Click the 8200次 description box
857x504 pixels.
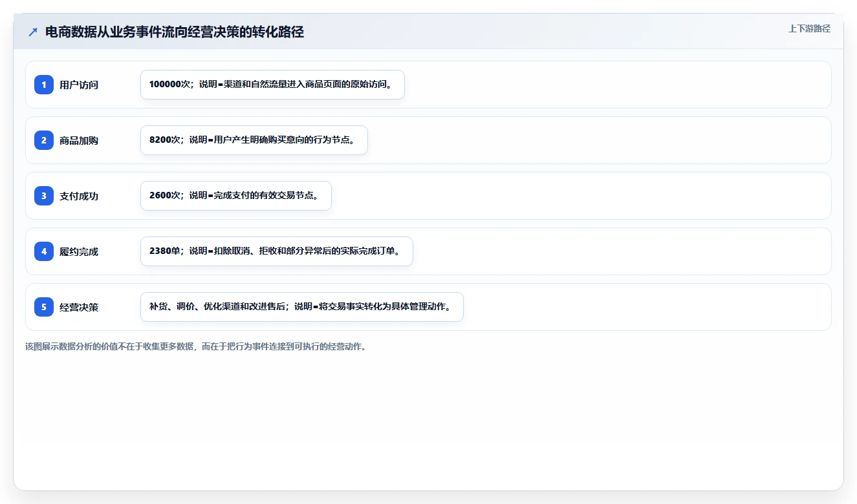(254, 140)
